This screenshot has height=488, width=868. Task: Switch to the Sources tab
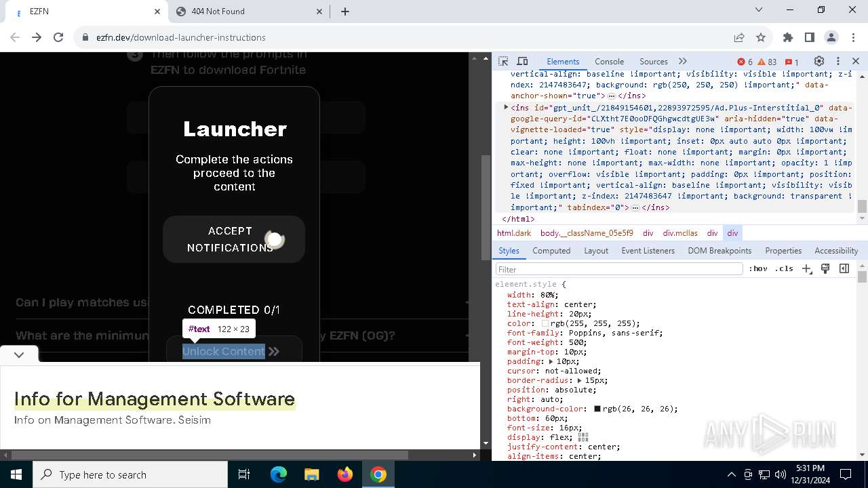654,61
